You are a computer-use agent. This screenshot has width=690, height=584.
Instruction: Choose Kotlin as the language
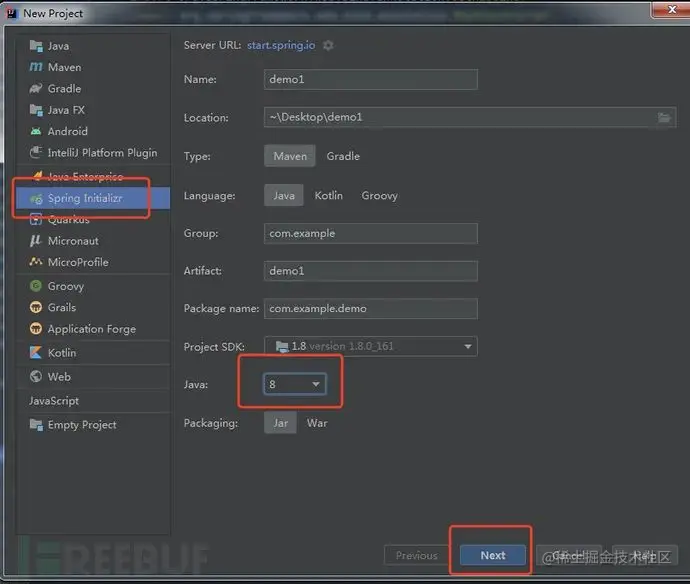coord(329,195)
